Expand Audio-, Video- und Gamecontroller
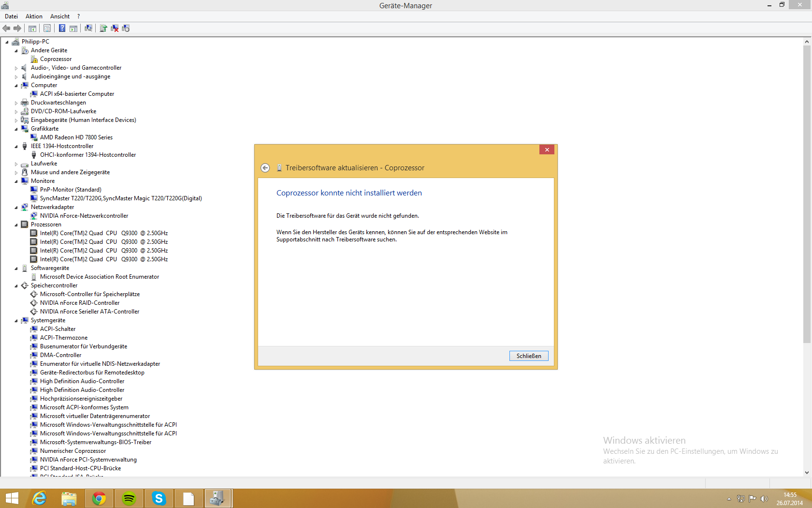Viewport: 812px width, 508px height. coord(16,68)
